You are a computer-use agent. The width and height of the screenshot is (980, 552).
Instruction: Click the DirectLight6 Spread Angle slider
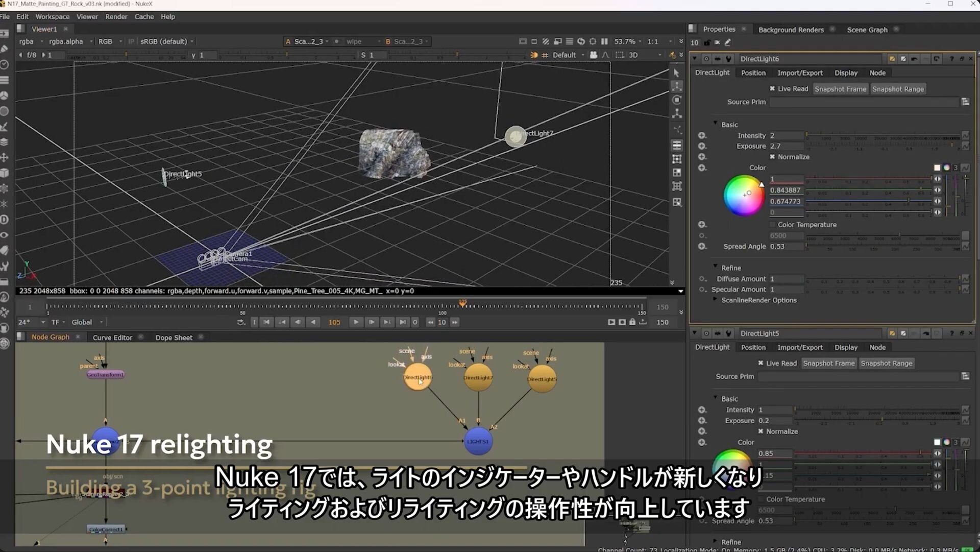tap(883, 247)
